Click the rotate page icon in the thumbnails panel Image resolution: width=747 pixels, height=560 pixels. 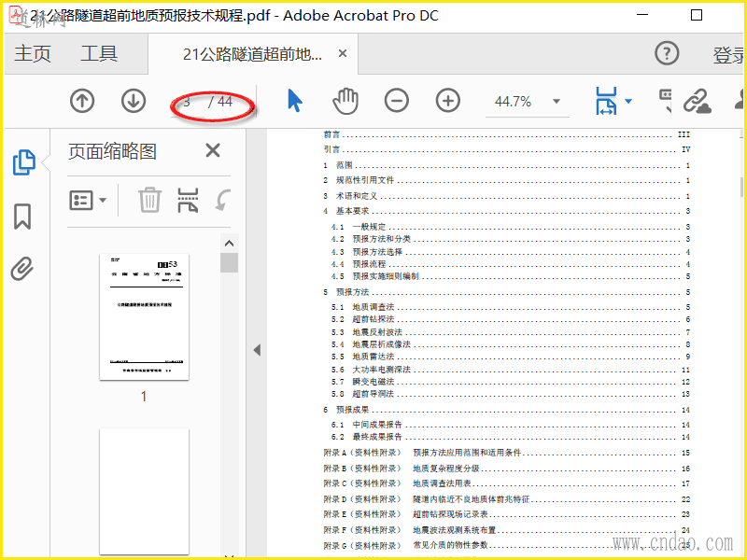(x=222, y=200)
